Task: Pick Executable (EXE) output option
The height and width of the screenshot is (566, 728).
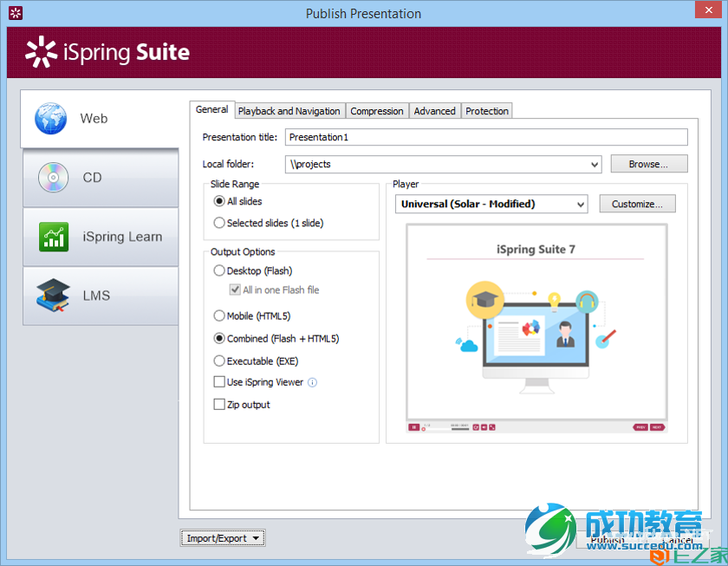Action: (256, 361)
